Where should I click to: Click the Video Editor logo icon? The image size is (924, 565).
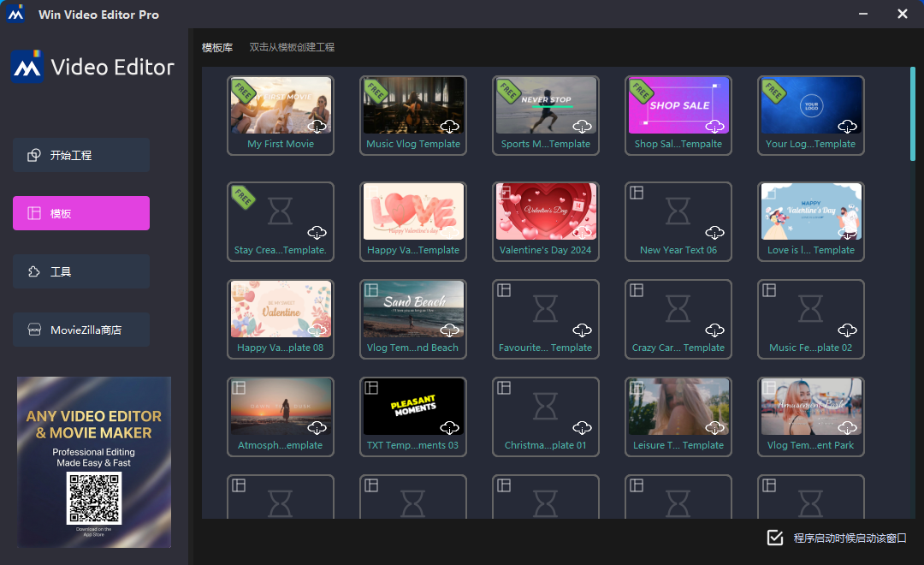(x=26, y=67)
